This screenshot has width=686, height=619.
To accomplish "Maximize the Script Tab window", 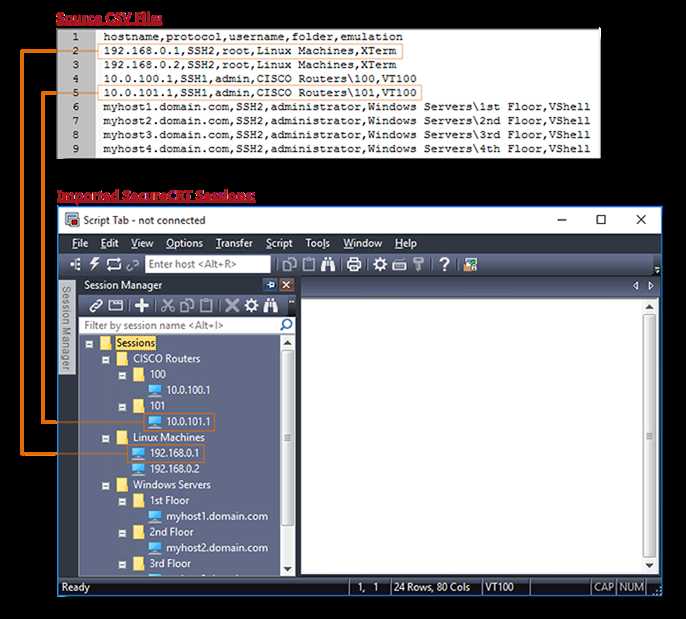I will coord(601,220).
